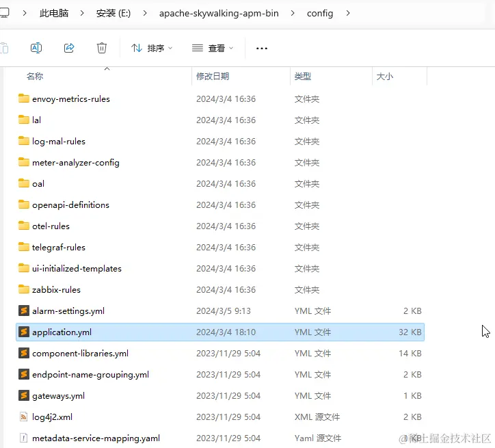
Task: Select file name openapi-definitions
Action: (70, 205)
